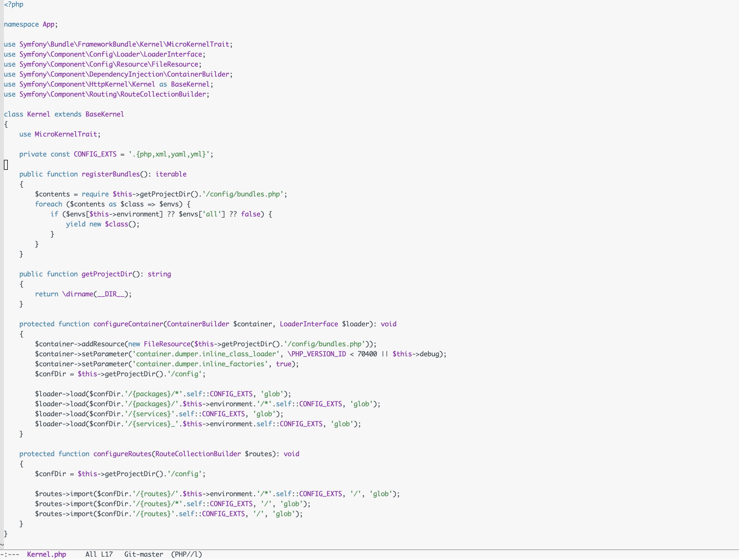Click the MicroKernelTrait import on first use line
This screenshot has width=739, height=560.
198,44
